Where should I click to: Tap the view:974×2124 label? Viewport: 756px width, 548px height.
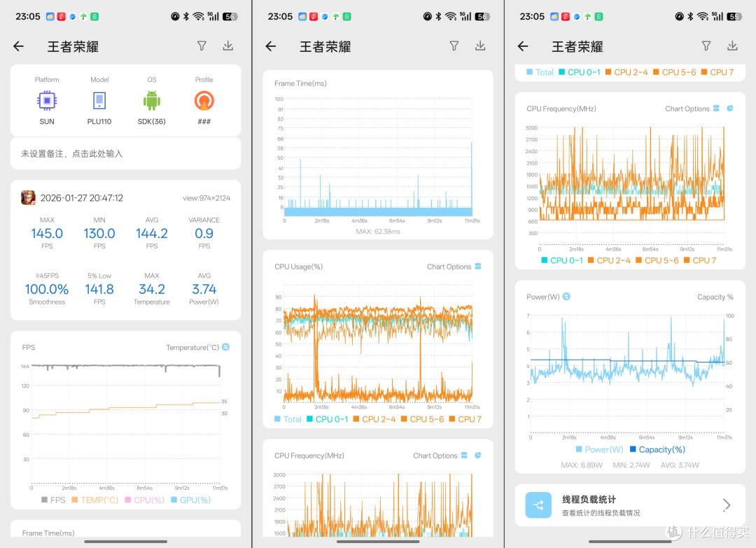[x=206, y=198]
